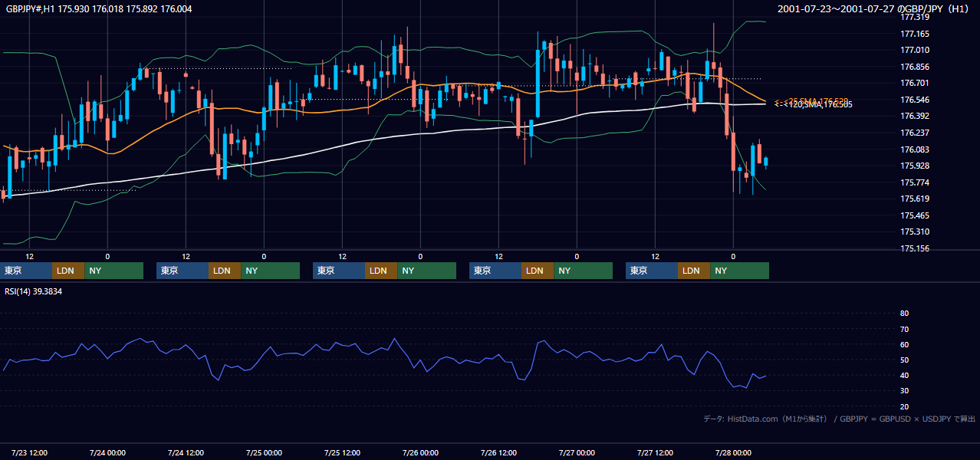Screen dimensions: 980x460
Task: Click the rightmost LDN session box
Action: tap(694, 271)
